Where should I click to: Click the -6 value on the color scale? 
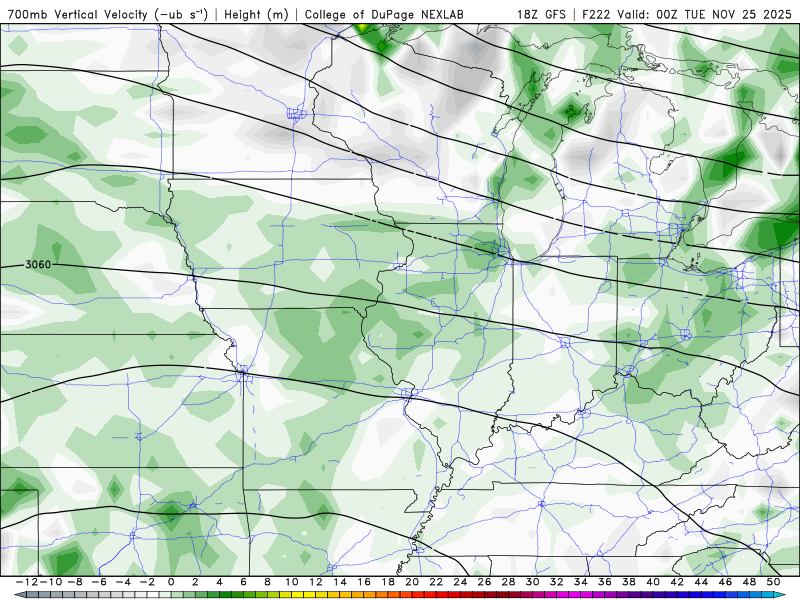(x=99, y=582)
